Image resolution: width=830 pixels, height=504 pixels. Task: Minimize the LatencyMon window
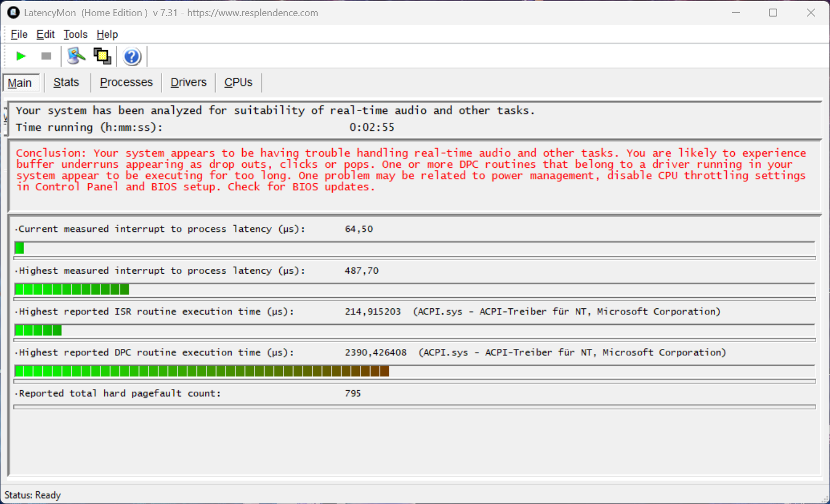click(736, 12)
